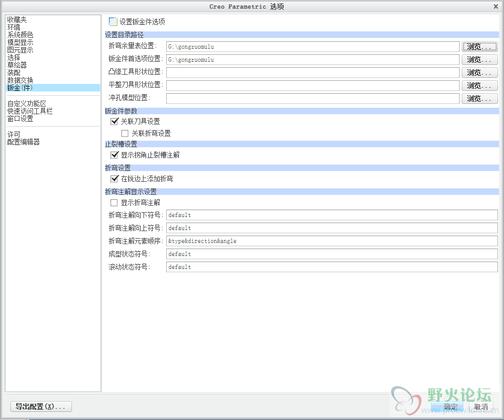Open 快速访问工具栏 customization

click(30, 111)
